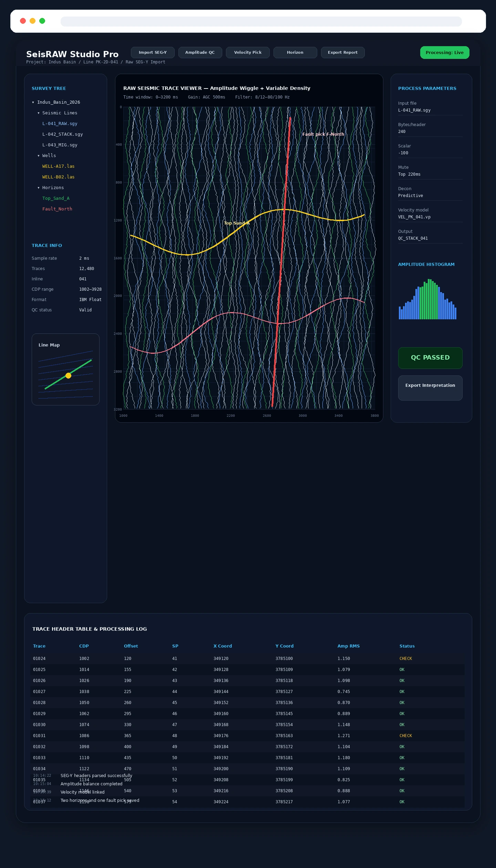Click the Import SEG-Y button
This screenshot has width=496, height=868.
[x=153, y=52]
